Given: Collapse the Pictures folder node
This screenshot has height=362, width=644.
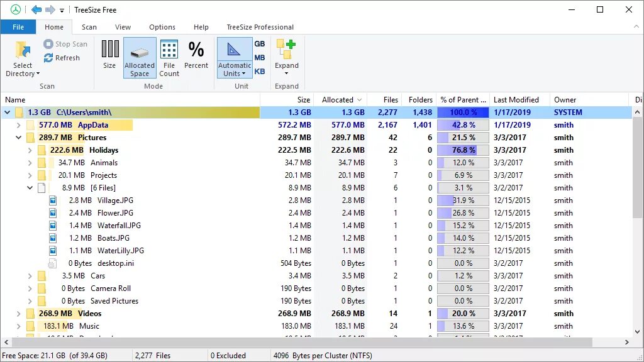Looking at the screenshot, I should pos(18,138).
